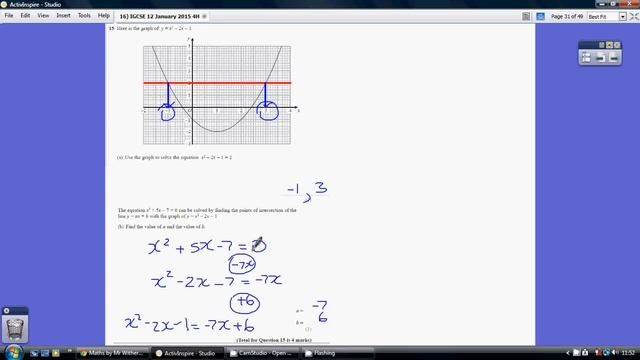Switch to ActivInspire - Studio taskbar button
Image resolution: width=640 pixels, height=360 pixels.
[187, 353]
